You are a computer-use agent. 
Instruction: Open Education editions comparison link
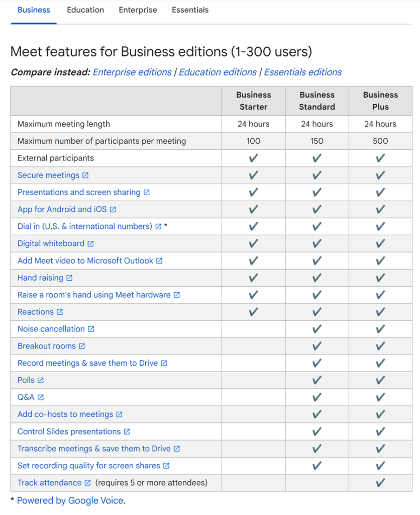click(218, 72)
